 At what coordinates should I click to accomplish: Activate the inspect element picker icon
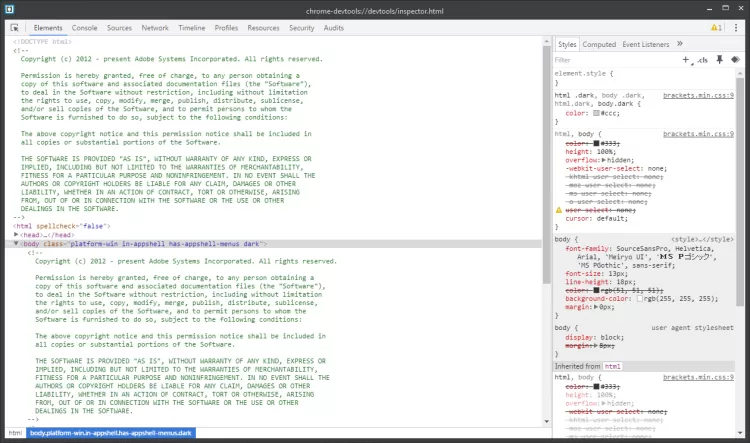point(13,28)
